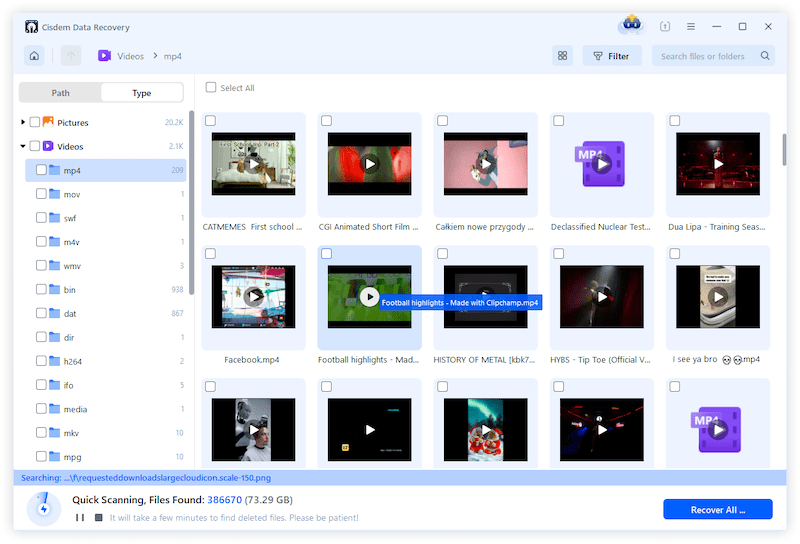The height and width of the screenshot is (544, 800).
Task: Play the HYBS Tip Toe video
Action: pos(602,296)
